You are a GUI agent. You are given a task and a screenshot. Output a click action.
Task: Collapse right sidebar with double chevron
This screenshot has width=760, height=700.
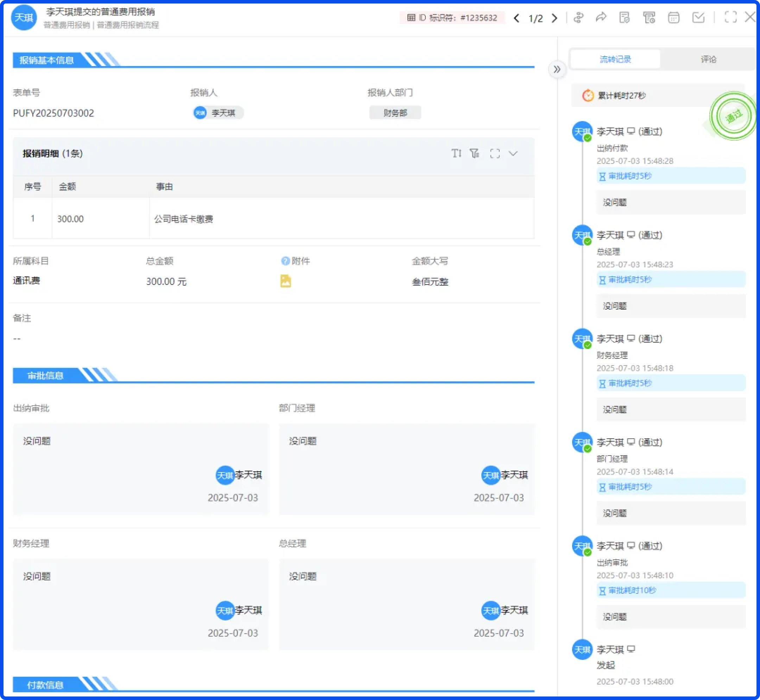pos(557,69)
